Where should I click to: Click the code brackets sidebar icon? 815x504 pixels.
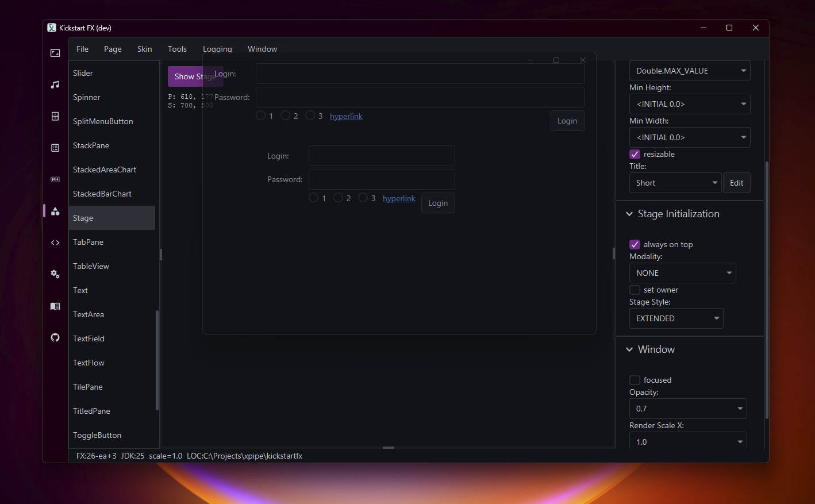pyautogui.click(x=55, y=243)
